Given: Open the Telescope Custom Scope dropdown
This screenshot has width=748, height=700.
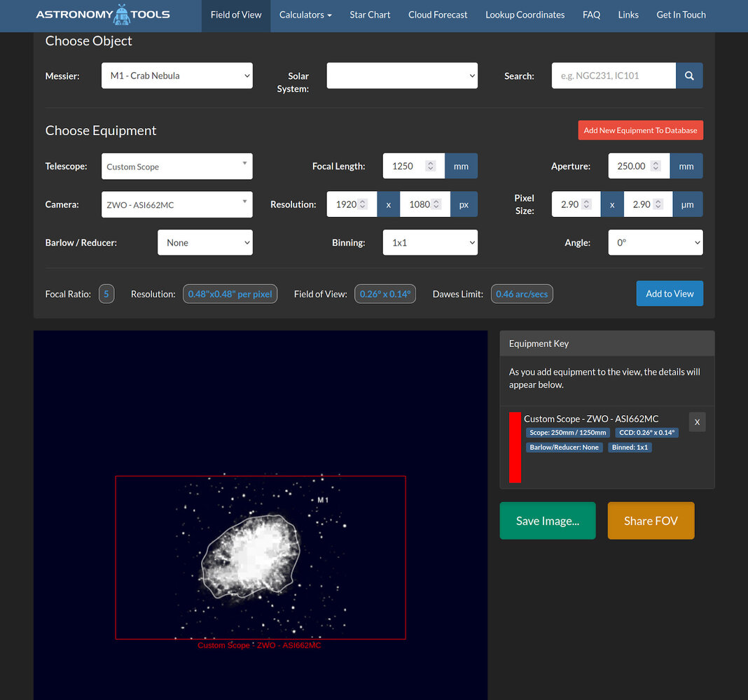Looking at the screenshot, I should click(177, 167).
